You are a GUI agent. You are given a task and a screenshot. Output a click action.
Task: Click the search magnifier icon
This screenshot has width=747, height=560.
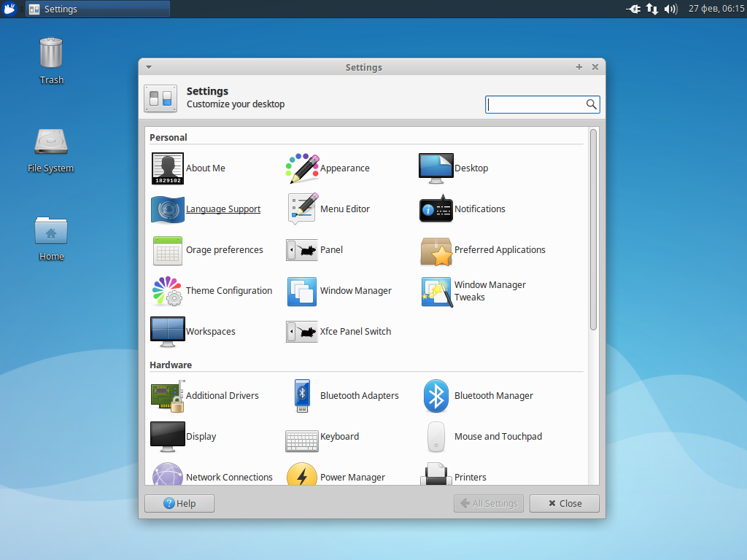click(x=591, y=104)
